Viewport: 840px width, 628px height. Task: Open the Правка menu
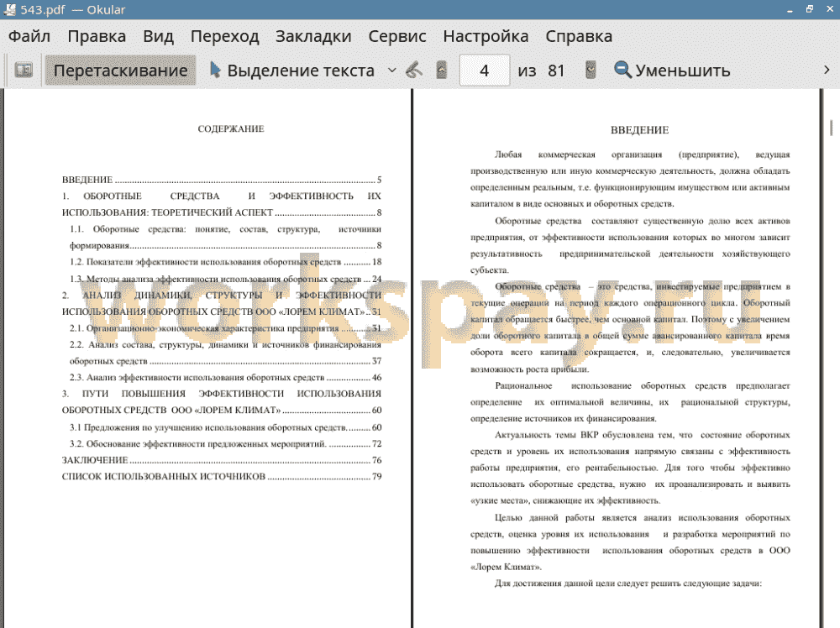coord(97,36)
